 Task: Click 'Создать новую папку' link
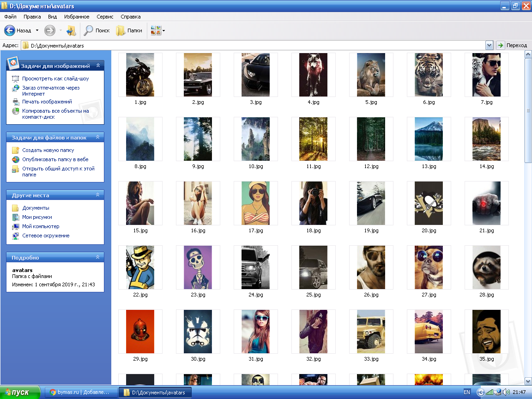click(x=48, y=150)
